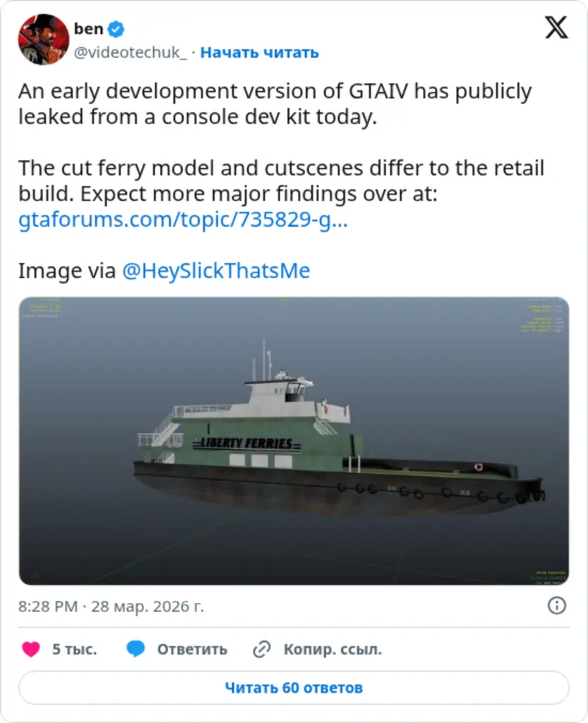
Task: Open the gtaforums.com topic link
Action: 183,220
